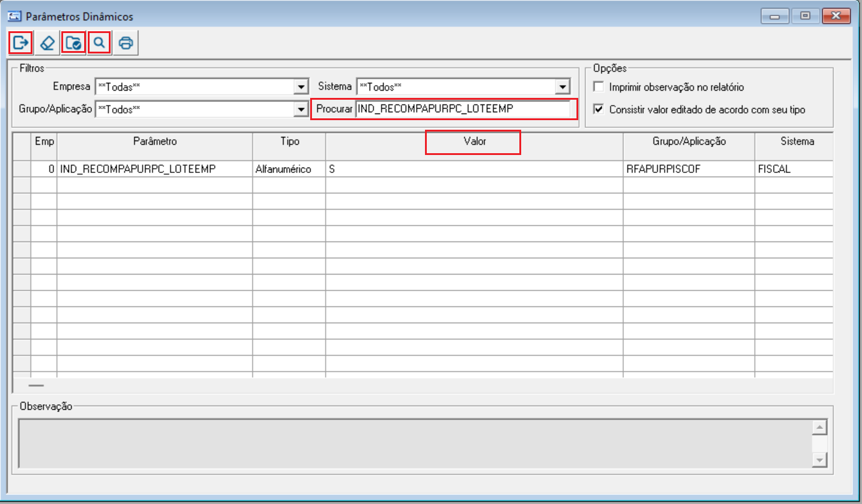Click the Alfanumérico type cell
Image resolution: width=862 pixels, height=504 pixels.
(289, 169)
